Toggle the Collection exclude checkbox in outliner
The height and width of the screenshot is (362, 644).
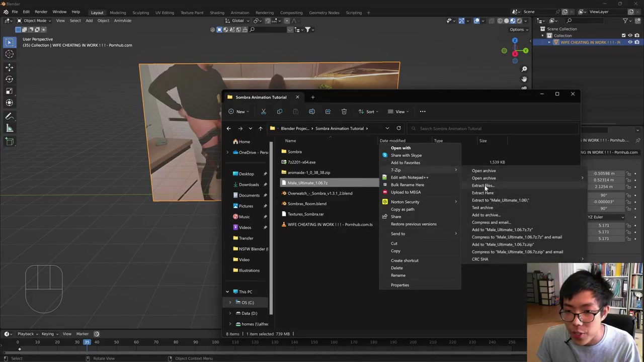pyautogui.click(x=623, y=36)
